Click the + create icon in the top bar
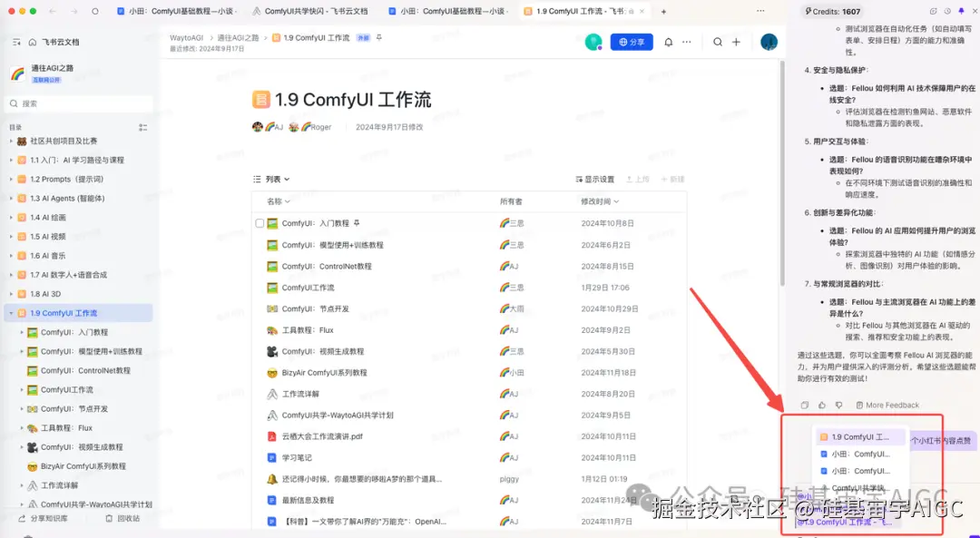 (x=736, y=42)
